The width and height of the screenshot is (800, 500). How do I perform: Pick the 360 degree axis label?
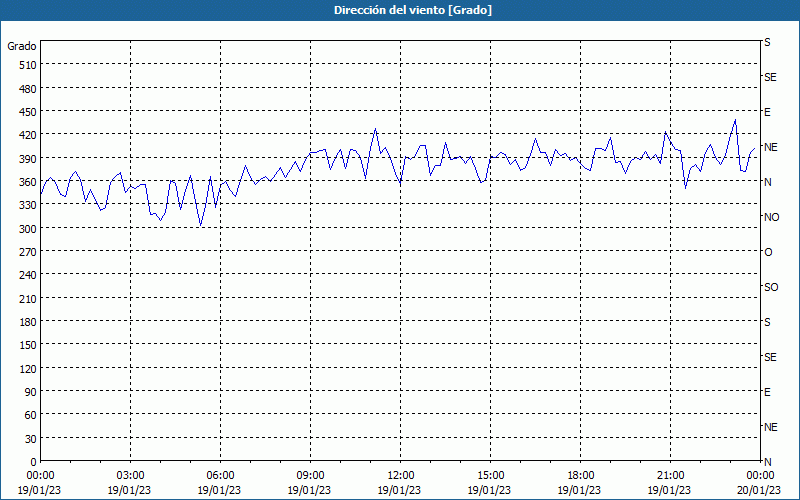pyautogui.click(x=29, y=182)
